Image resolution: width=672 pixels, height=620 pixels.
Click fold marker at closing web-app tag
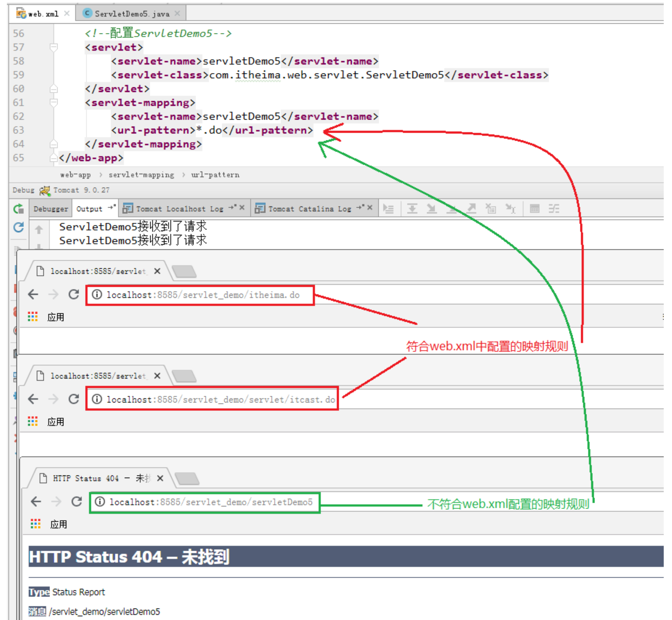[53, 158]
